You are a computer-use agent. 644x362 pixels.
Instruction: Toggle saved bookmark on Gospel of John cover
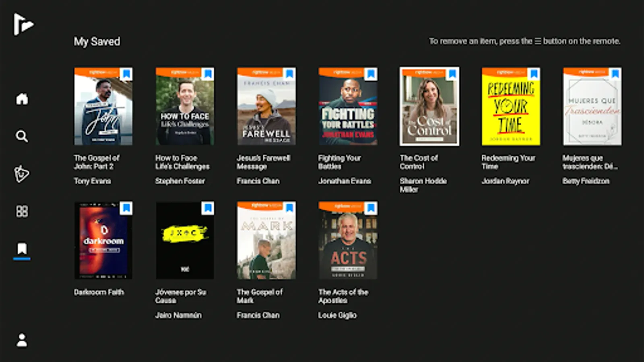point(126,74)
